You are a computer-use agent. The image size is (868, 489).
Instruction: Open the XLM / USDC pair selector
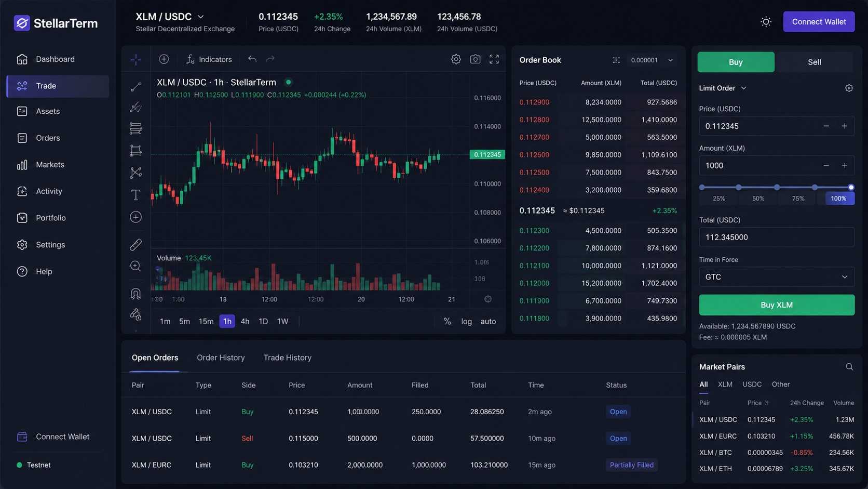[x=170, y=17]
